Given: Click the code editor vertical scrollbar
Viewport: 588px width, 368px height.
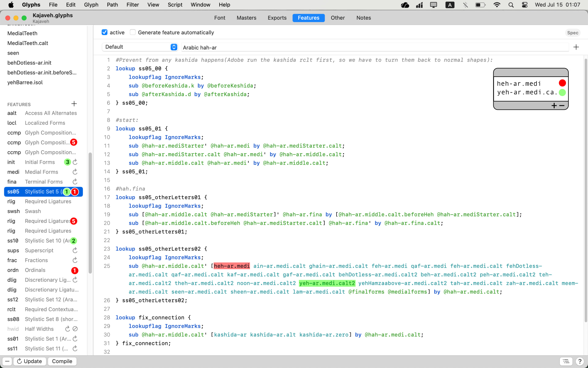Looking at the screenshot, I should pos(586,190).
